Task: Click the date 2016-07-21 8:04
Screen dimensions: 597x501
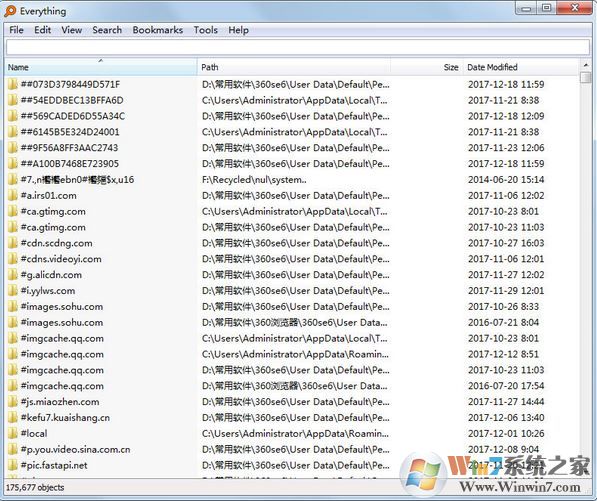Action: pyautogui.click(x=503, y=322)
